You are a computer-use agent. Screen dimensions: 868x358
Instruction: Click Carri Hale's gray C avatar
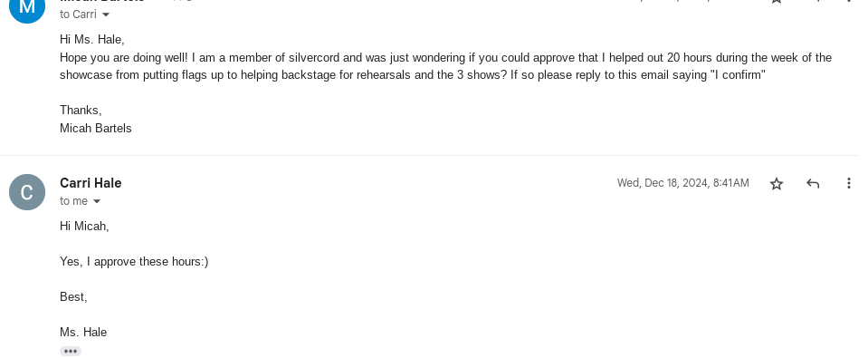coord(27,192)
